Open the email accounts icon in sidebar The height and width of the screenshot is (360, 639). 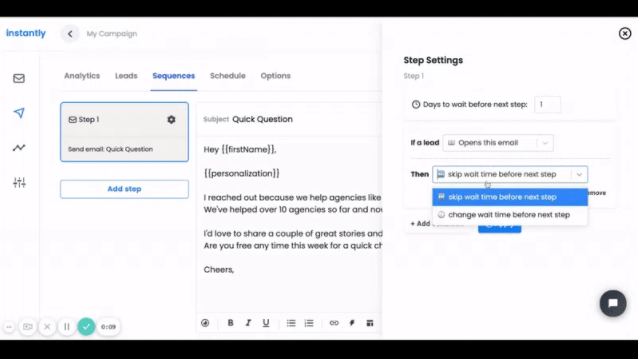(x=19, y=78)
